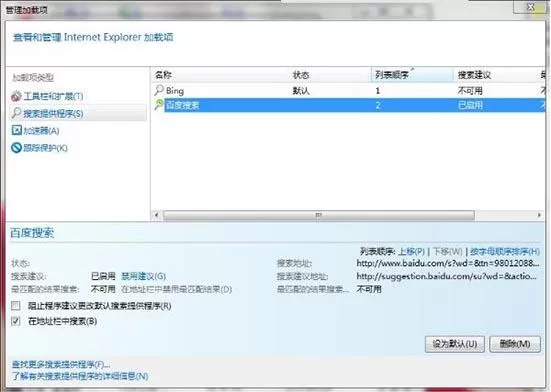Viewport: 551px width, 392px height.
Task: Click the baidu.com/s?wd= search address text
Action: click(x=448, y=263)
